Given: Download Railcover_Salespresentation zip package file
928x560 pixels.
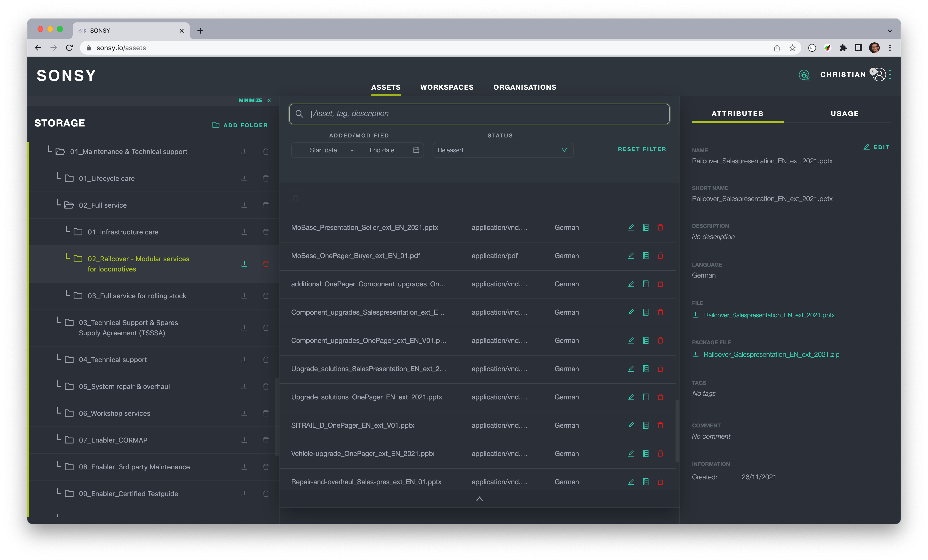Looking at the screenshot, I should coord(771,354).
